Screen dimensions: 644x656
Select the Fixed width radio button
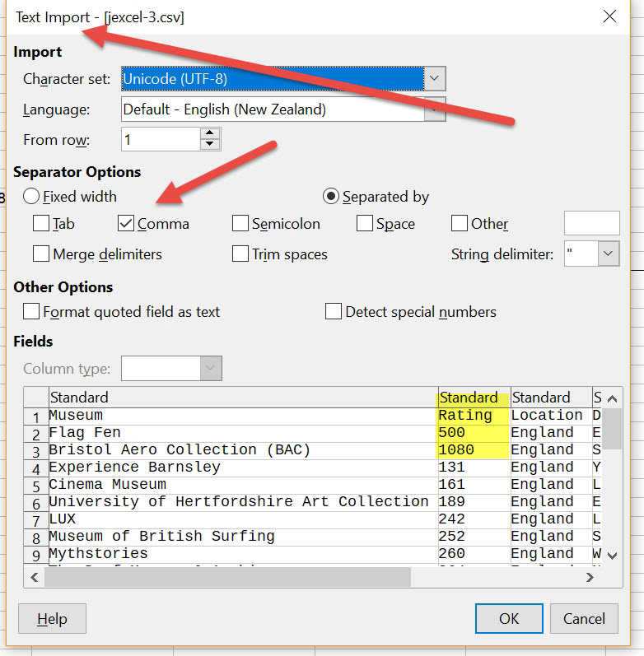(x=31, y=197)
